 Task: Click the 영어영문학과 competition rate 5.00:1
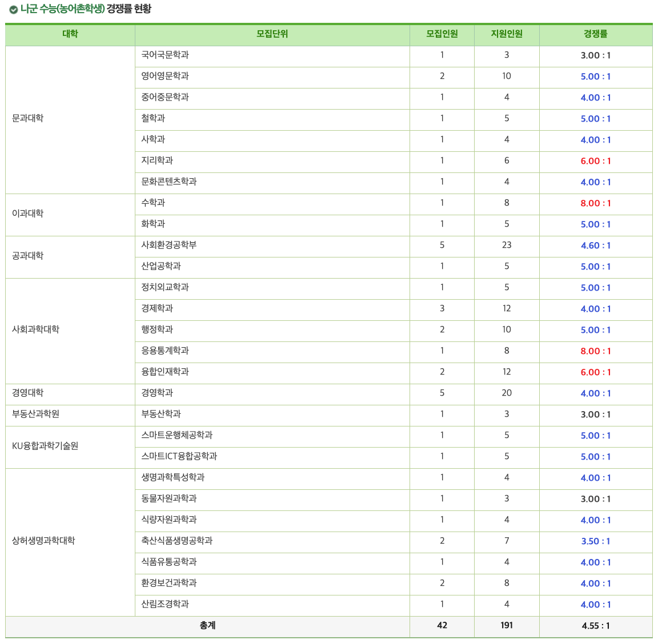click(x=596, y=77)
